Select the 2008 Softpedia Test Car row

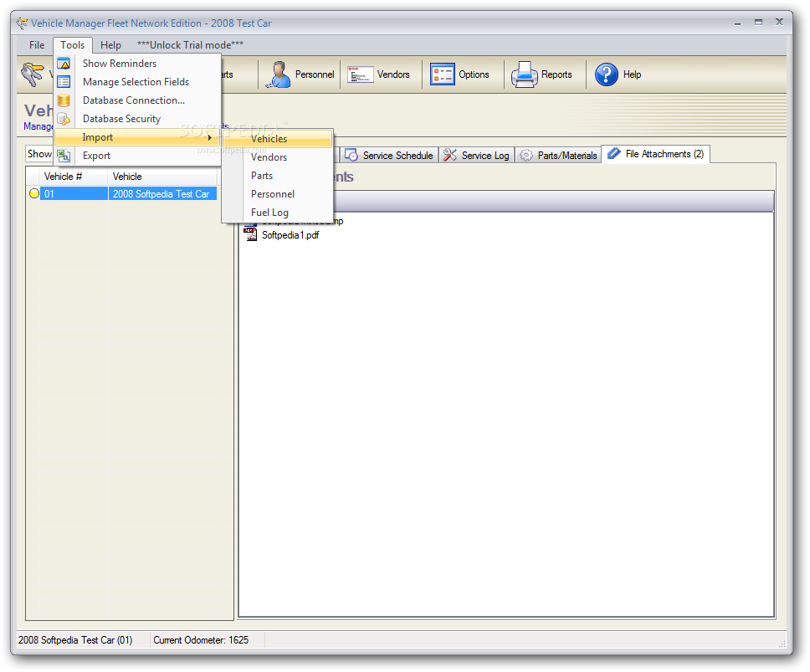[161, 194]
